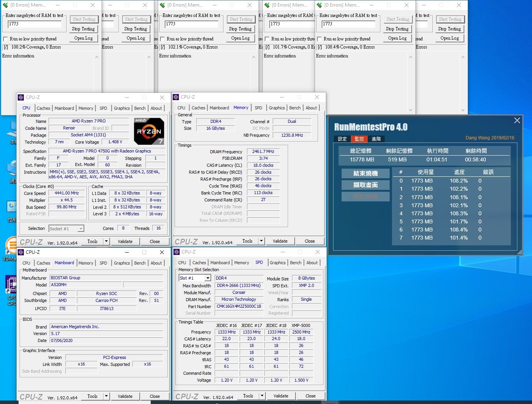The image size is (532, 404).
Task: Click Validate in CPU-Z Memory Slot Selection window
Action: (281, 396)
